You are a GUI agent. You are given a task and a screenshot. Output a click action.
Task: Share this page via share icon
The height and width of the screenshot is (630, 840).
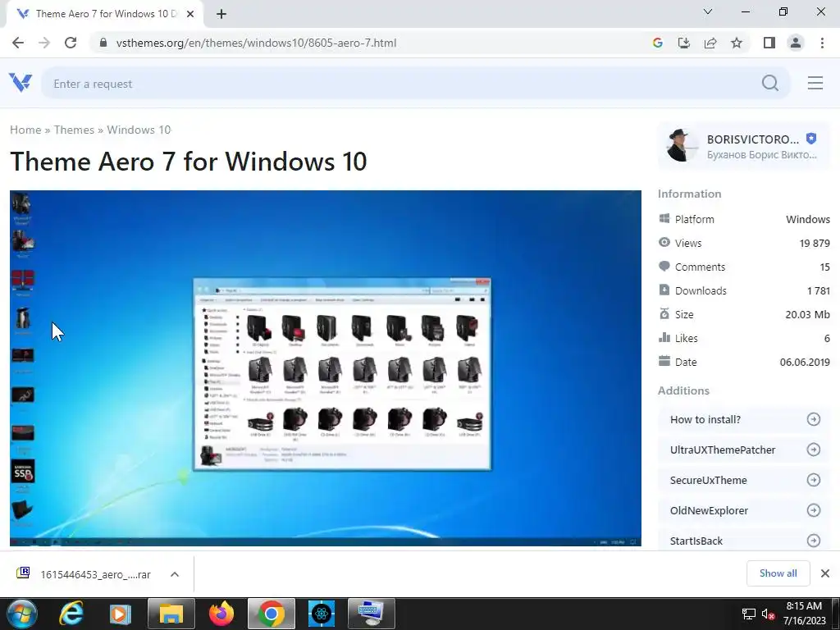[710, 43]
